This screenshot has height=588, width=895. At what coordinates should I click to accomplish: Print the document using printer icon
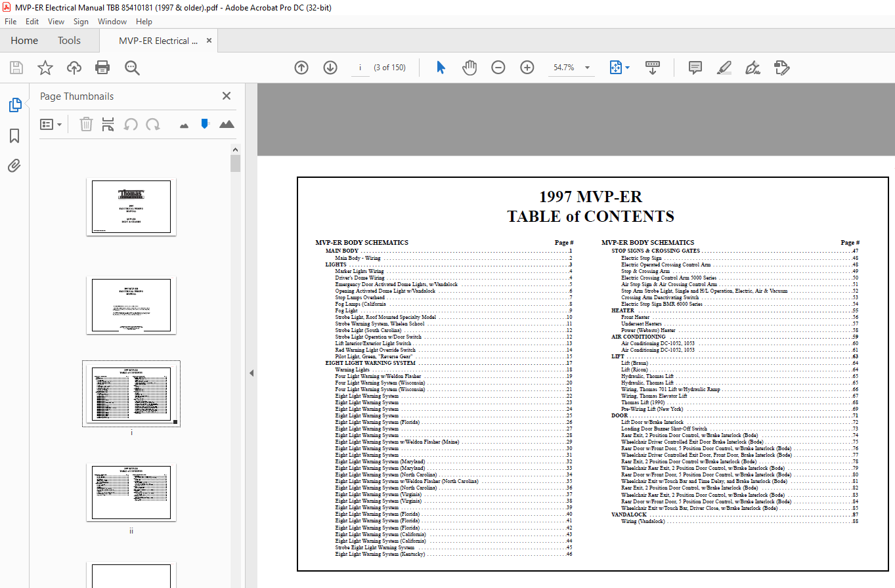pos(102,68)
